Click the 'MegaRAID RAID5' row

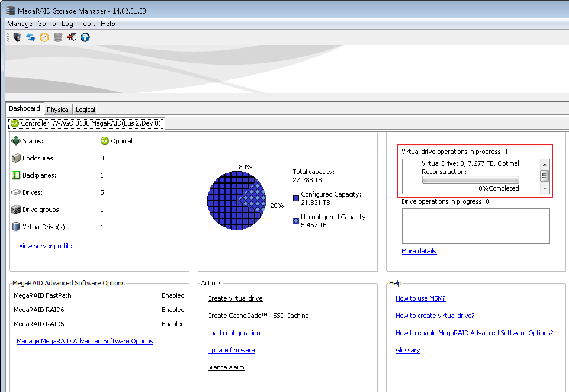click(x=99, y=324)
